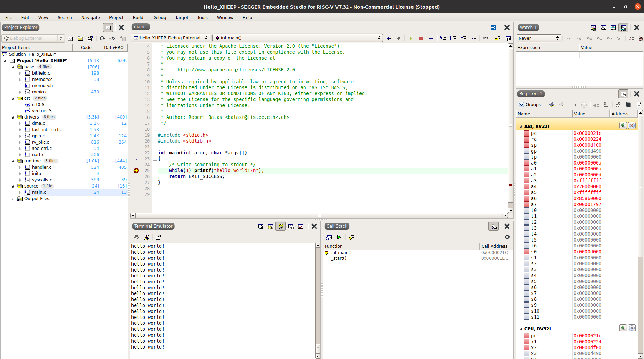The height and width of the screenshot is (359, 644).
Task: Select the main.c editor tab
Action: click(x=141, y=27)
